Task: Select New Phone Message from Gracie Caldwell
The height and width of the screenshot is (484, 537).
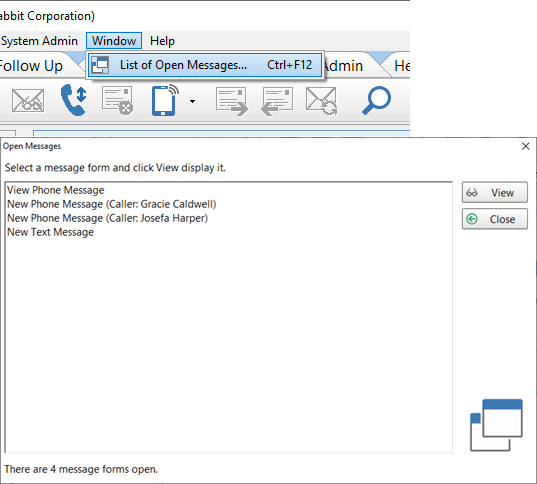Action: tap(229, 204)
